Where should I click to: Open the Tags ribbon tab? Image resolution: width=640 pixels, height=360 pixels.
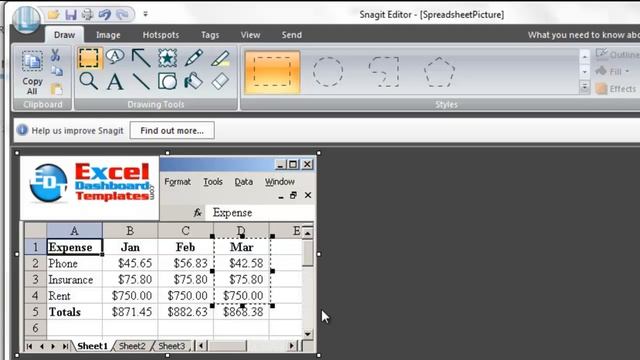coord(210,35)
